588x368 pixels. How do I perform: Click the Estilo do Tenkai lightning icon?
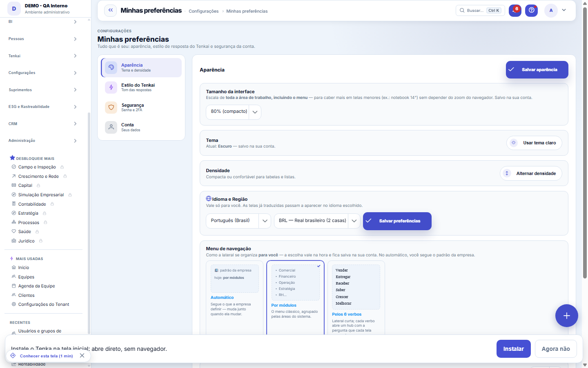click(x=111, y=88)
